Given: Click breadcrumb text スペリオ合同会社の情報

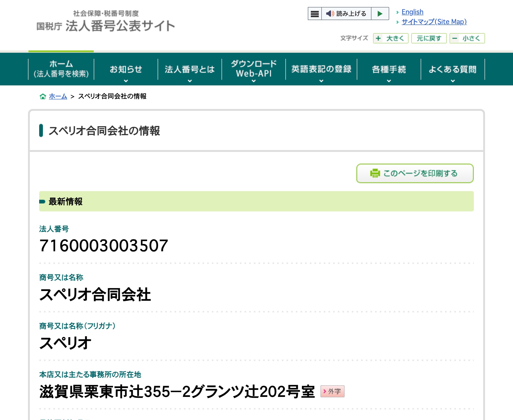Looking at the screenshot, I should (112, 96).
